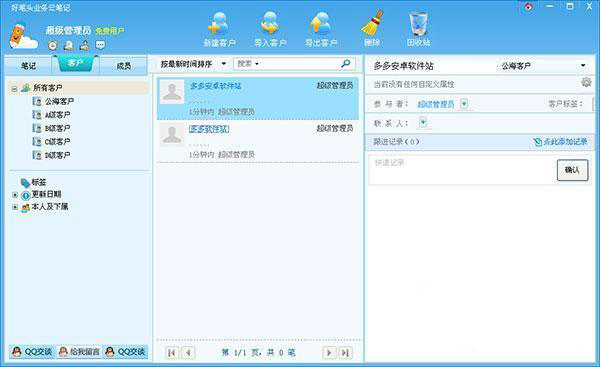Click the red Weibo icon in title bar
600x367 pixels.
coord(528,7)
